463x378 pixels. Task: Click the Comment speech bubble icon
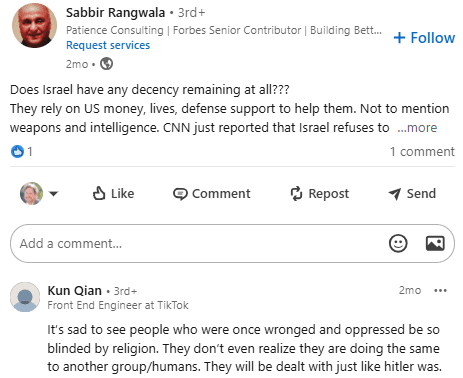tap(180, 194)
